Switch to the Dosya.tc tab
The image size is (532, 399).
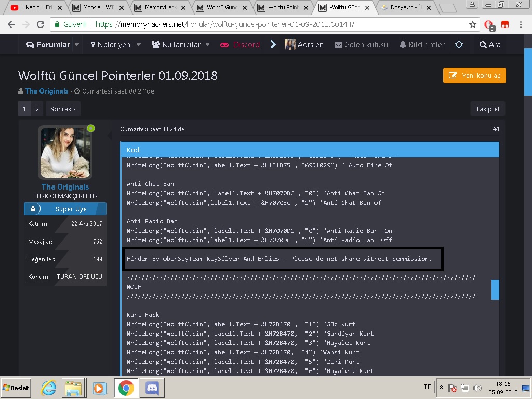[406, 7]
